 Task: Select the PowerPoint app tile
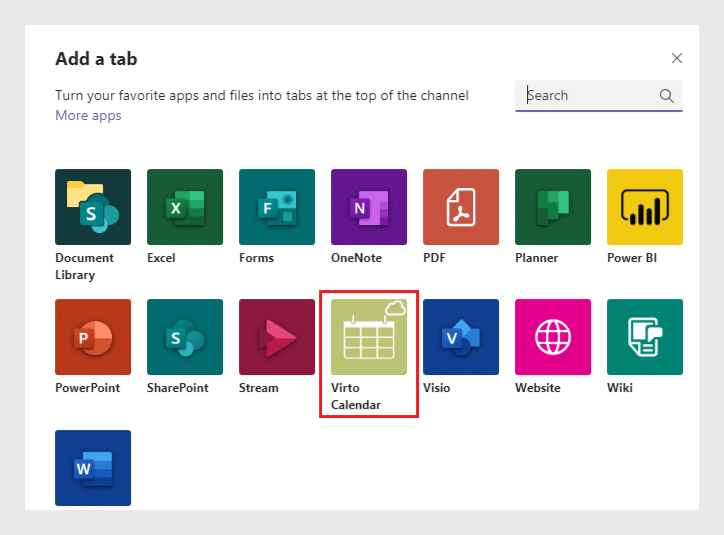[x=93, y=337]
